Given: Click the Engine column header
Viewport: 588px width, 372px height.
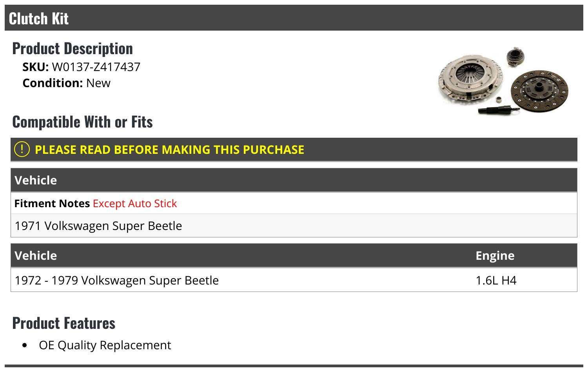Looking at the screenshot, I should [x=495, y=255].
